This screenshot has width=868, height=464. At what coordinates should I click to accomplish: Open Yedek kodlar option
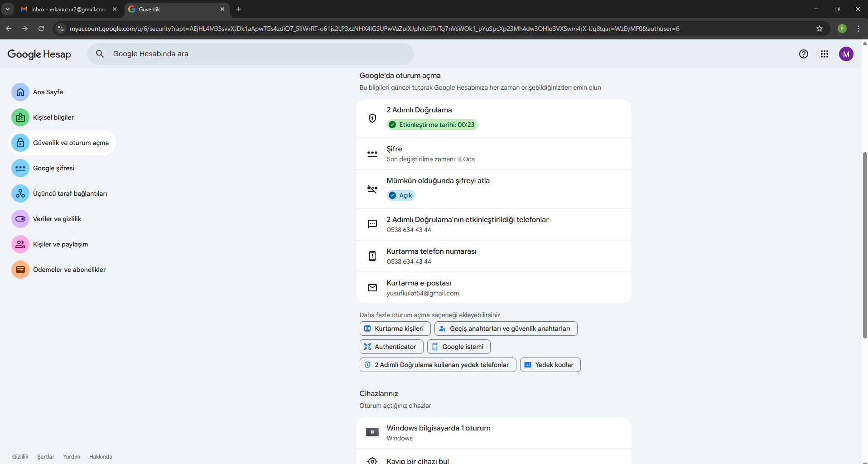click(550, 365)
